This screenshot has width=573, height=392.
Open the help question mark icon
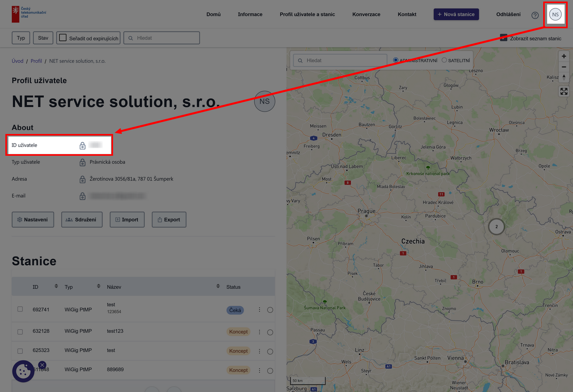click(x=535, y=15)
